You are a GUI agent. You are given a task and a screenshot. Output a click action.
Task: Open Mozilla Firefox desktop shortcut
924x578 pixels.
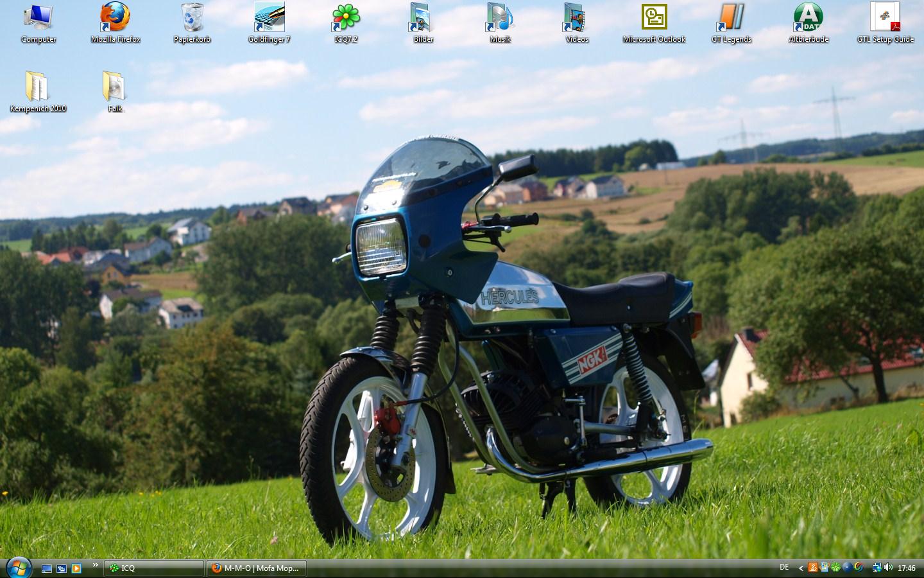pos(116,19)
